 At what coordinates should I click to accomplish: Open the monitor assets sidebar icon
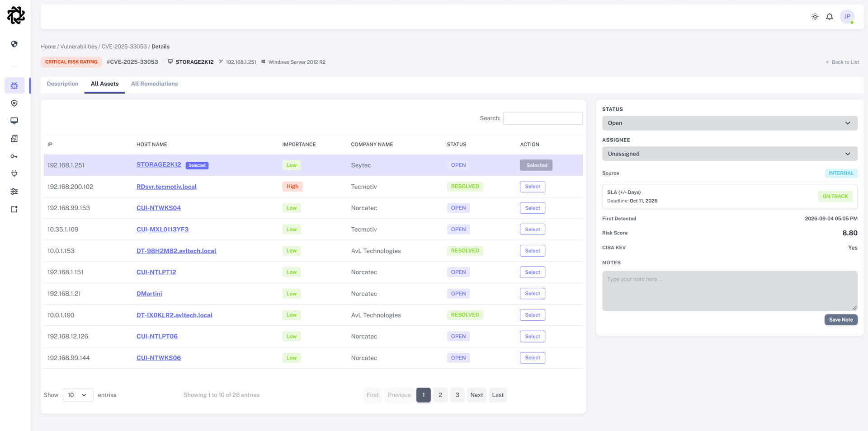point(14,121)
